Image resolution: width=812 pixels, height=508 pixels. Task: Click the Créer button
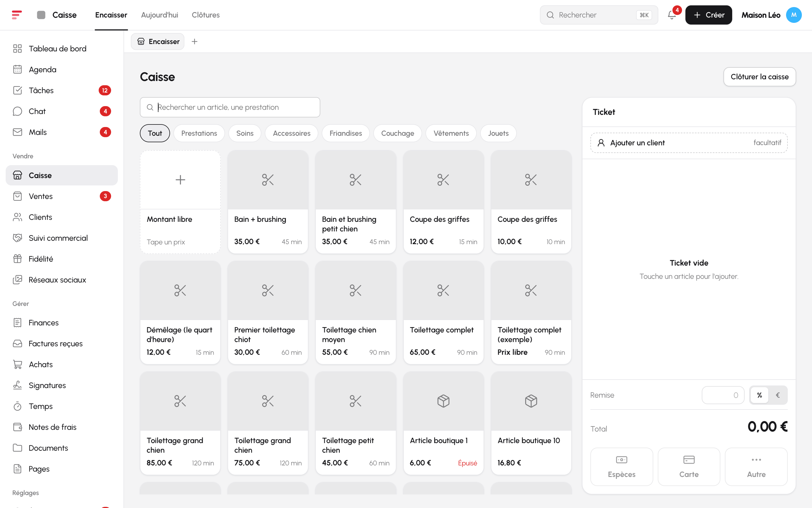tap(708, 15)
